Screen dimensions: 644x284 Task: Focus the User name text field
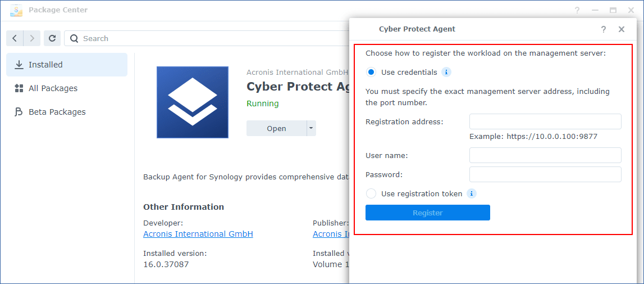pyautogui.click(x=545, y=155)
